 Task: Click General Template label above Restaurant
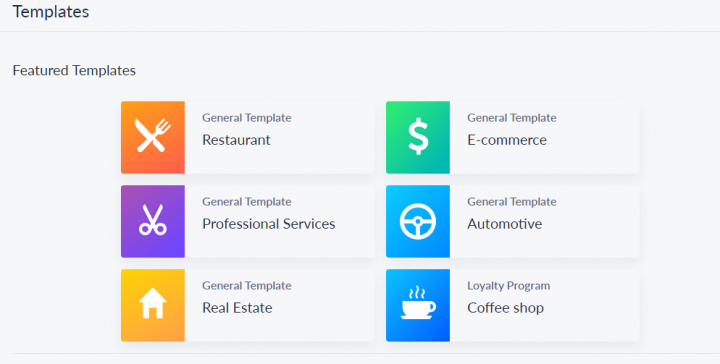click(247, 118)
